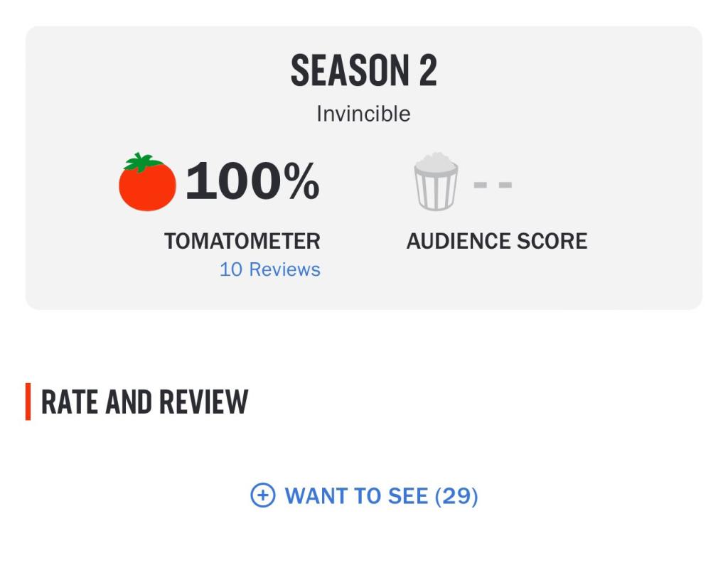The image size is (728, 575).
Task: Click the (29) want-to-see count
Action: click(456, 496)
